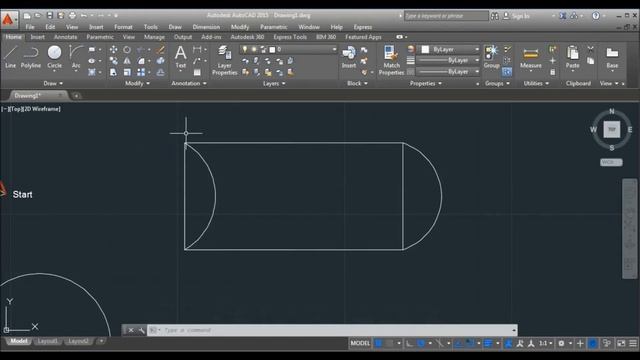
Task: Toggle snap mode in status bar
Action: (390, 343)
